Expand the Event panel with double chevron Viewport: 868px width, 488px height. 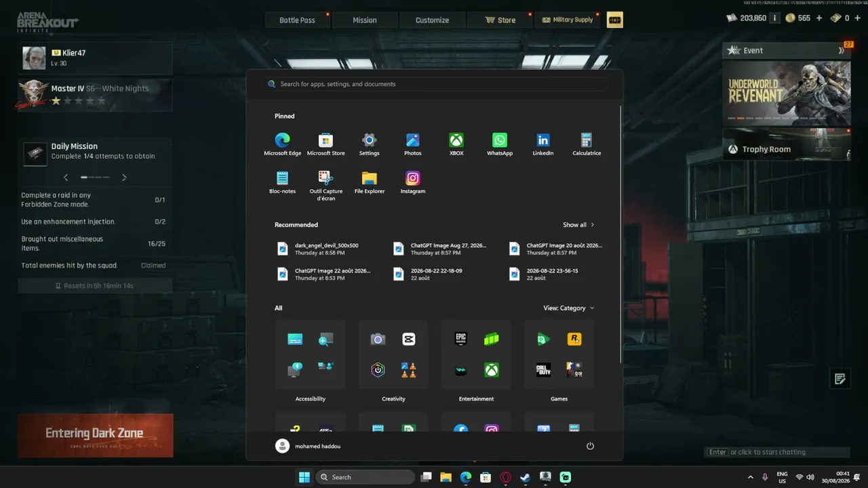point(842,50)
